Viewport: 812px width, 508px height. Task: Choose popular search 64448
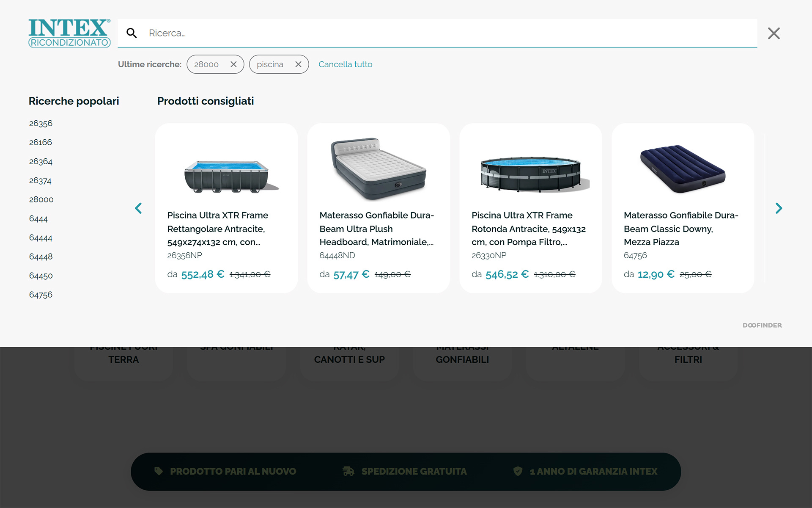tap(41, 257)
